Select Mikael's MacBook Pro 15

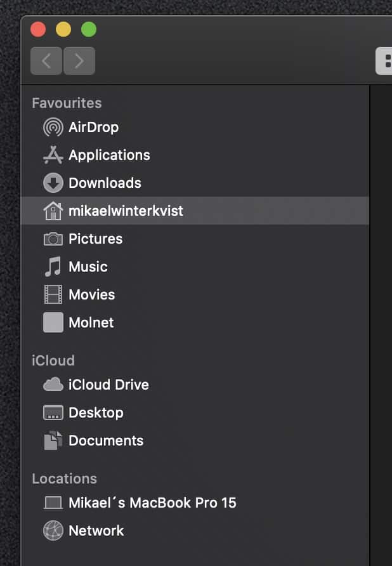tap(195, 503)
